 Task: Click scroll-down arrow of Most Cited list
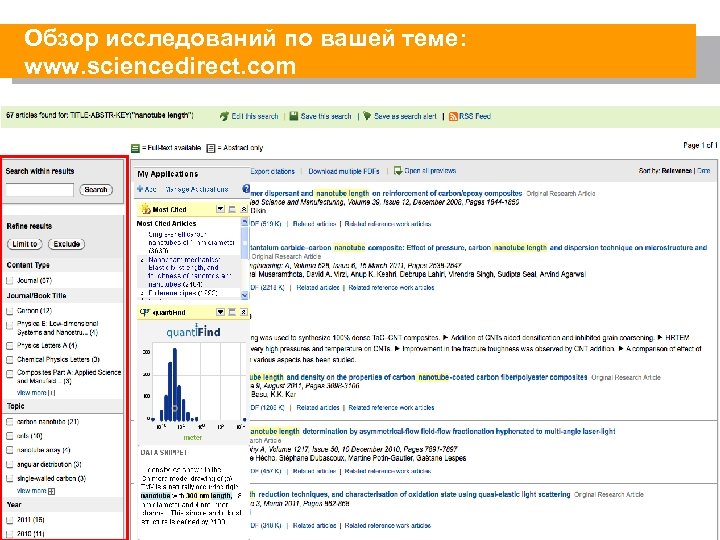[245, 295]
